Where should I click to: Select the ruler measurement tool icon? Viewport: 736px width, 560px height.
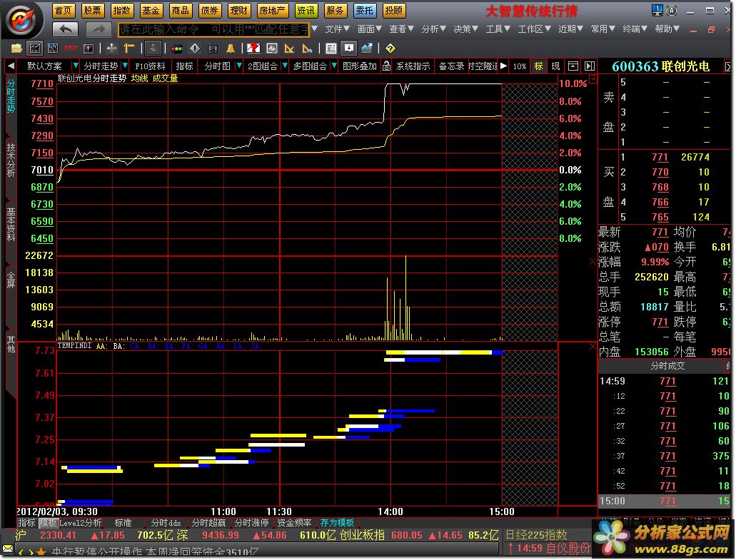click(129, 49)
